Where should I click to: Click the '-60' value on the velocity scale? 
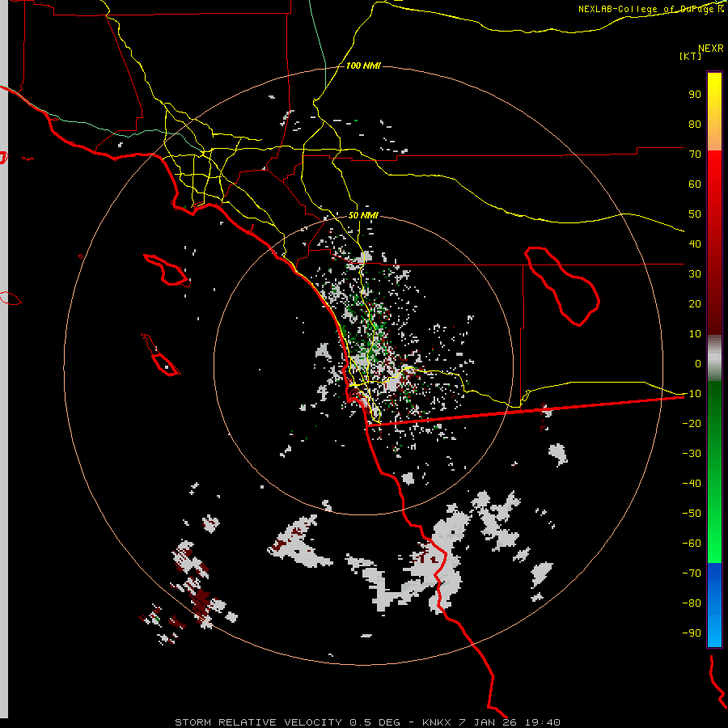coord(692,544)
